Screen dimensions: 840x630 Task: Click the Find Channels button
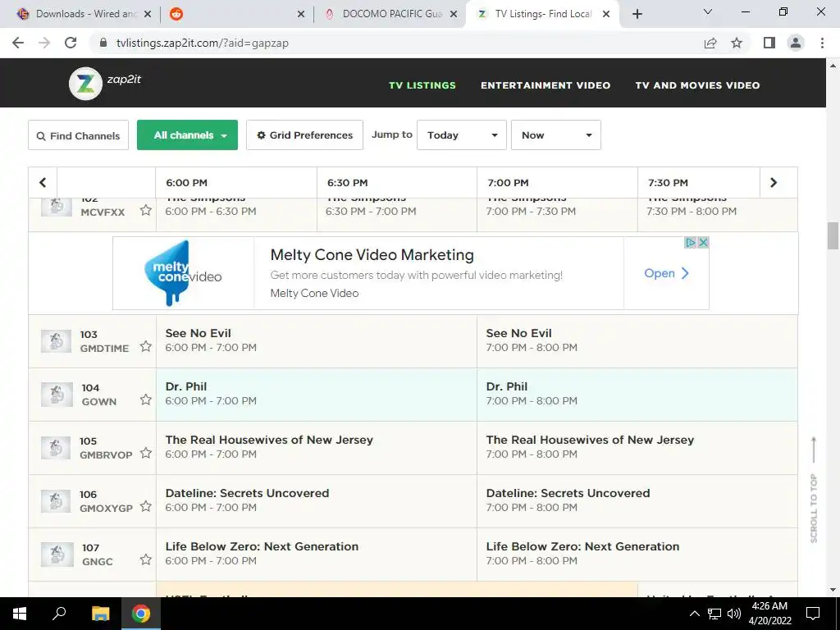[78, 135]
